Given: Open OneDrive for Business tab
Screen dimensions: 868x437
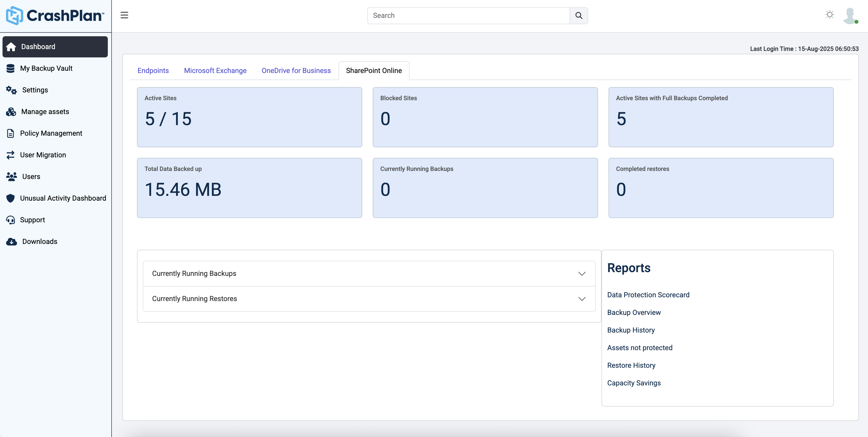Looking at the screenshot, I should [296, 71].
